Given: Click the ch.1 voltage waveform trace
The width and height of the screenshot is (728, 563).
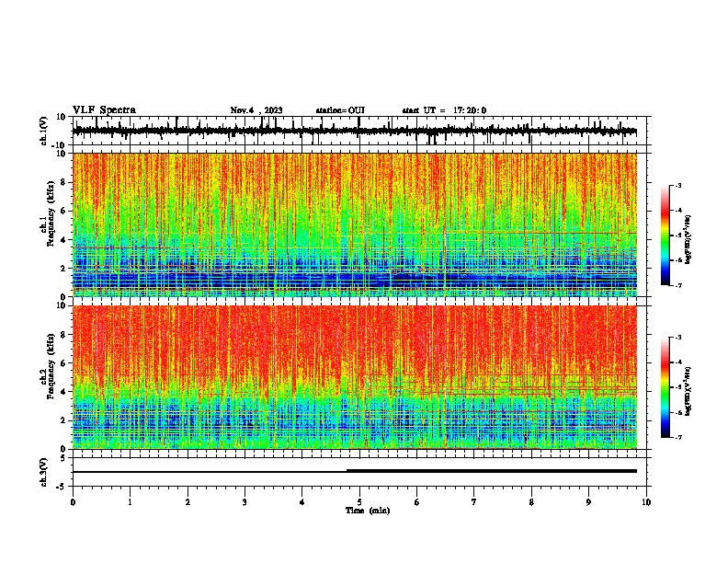Looking at the screenshot, I should pos(355,131).
